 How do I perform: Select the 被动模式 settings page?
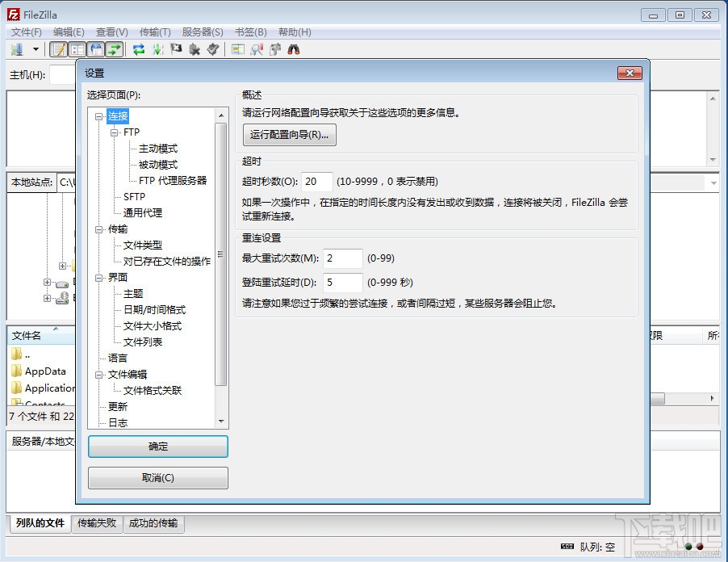(158, 165)
